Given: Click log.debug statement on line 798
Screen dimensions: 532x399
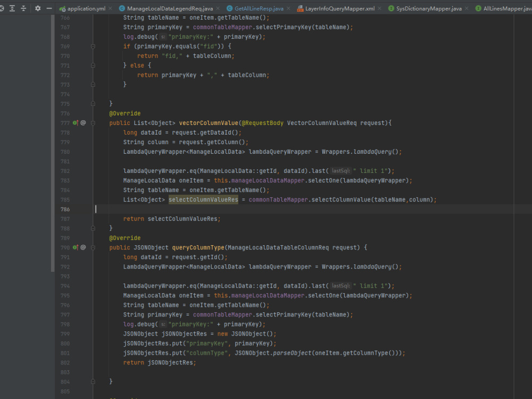Looking at the screenshot, I should coord(194,324).
